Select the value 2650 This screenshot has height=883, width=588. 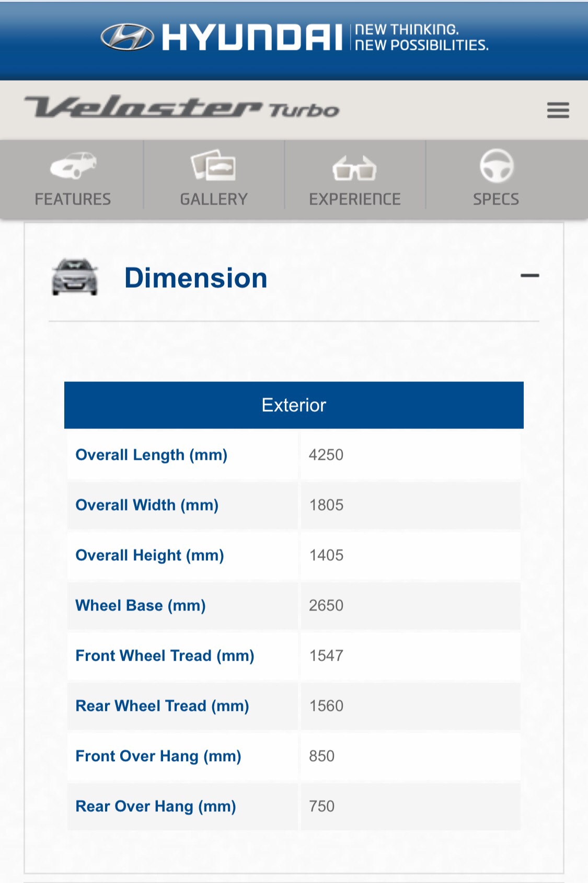click(326, 605)
